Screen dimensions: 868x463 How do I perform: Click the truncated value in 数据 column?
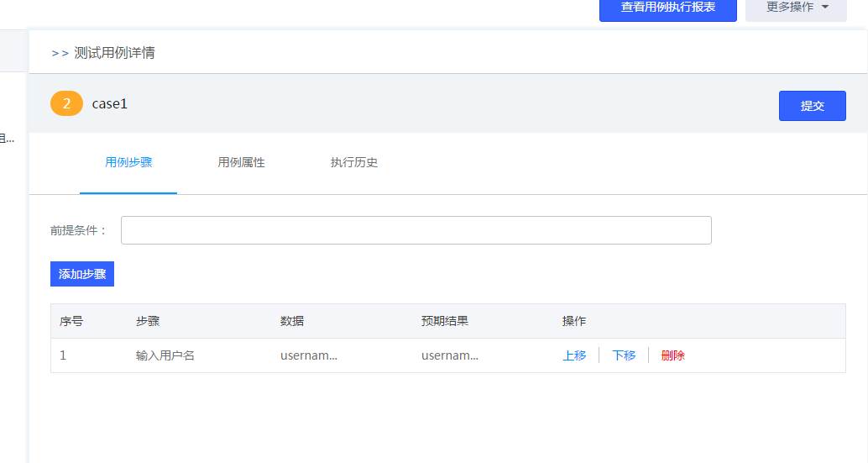(x=308, y=355)
